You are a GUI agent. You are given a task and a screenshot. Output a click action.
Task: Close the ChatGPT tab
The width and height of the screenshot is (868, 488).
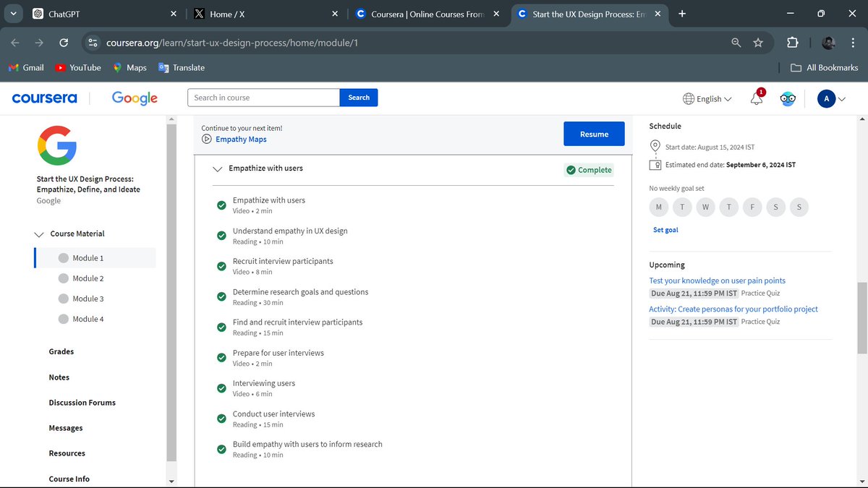tap(173, 14)
